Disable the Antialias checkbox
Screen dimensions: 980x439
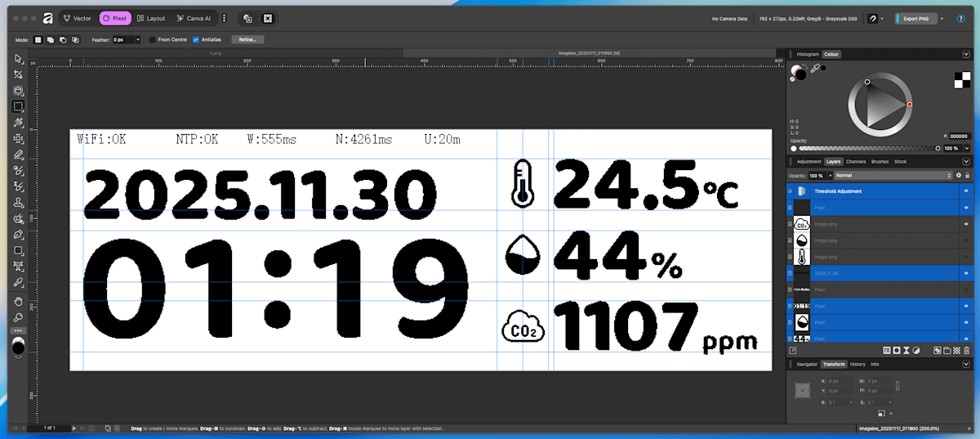195,39
